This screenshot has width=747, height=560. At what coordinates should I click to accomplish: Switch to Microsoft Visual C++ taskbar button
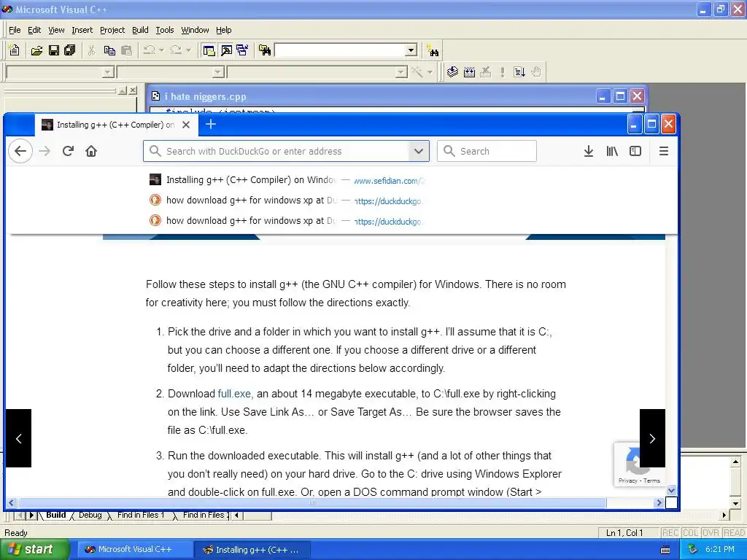[134, 550]
